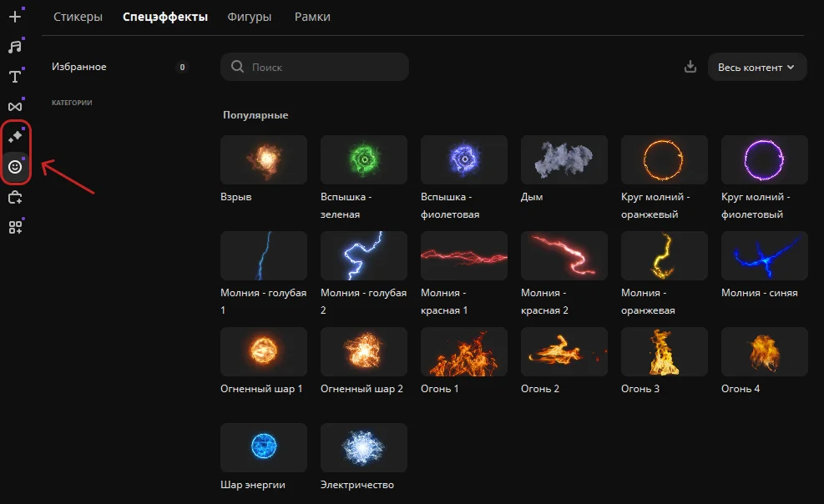Select the Огненный шар 2 thumbnail
Screen dimensions: 824x504
364,352
